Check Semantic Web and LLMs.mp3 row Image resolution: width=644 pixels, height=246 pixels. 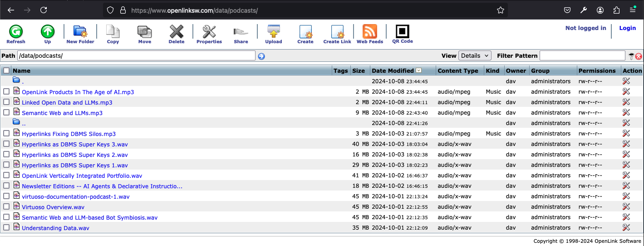(x=6, y=112)
